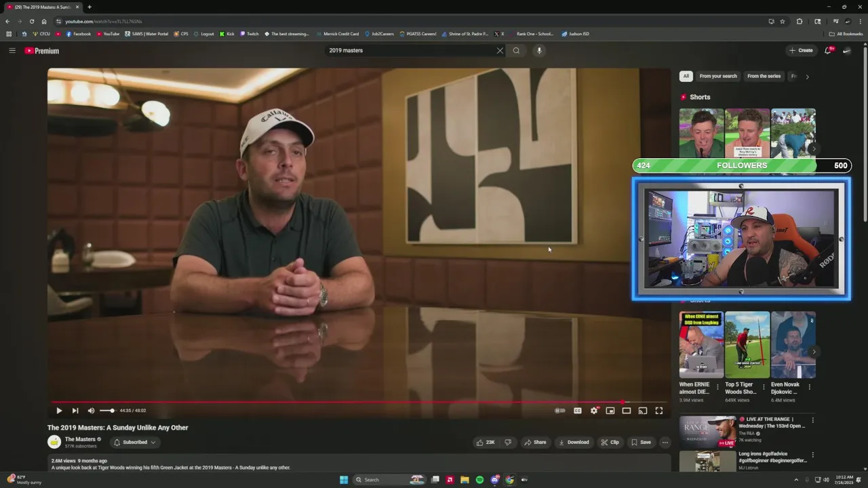The image size is (868, 488).
Task: Open options for Even Novak Djokovic short
Action: coord(809,387)
